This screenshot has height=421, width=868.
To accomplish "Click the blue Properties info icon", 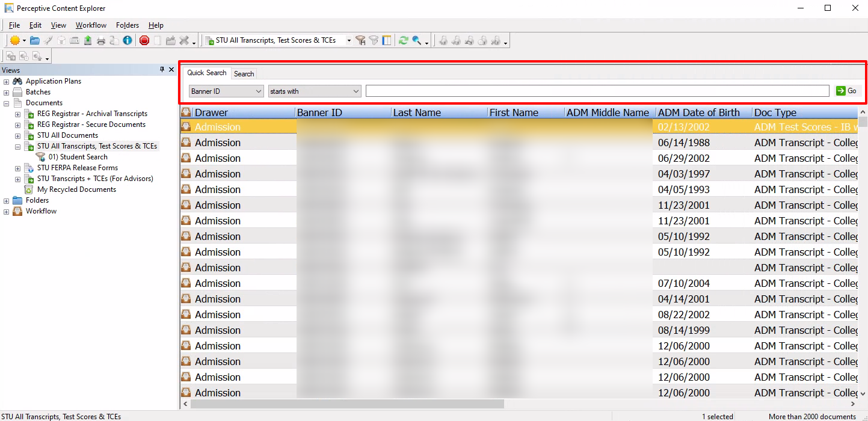I will [x=128, y=40].
